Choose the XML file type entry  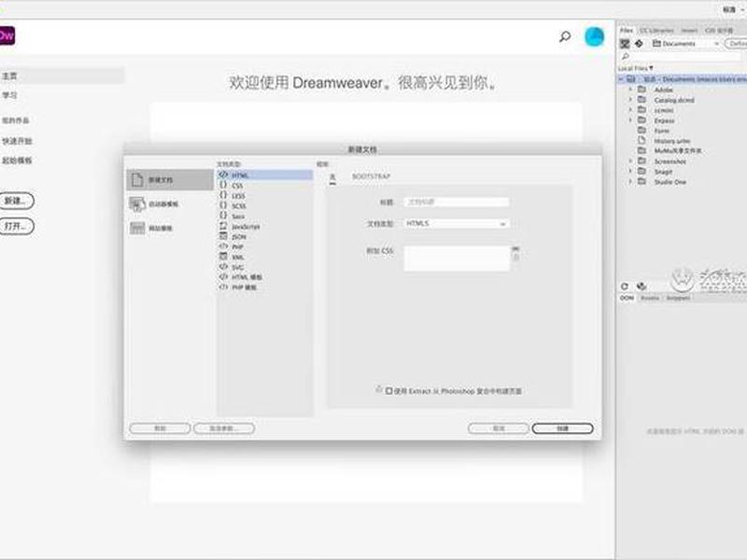(265, 258)
